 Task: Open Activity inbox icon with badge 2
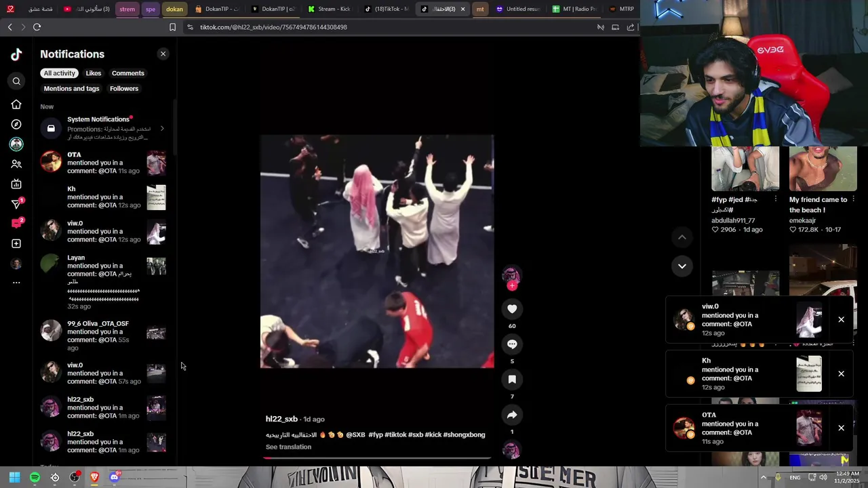16,223
